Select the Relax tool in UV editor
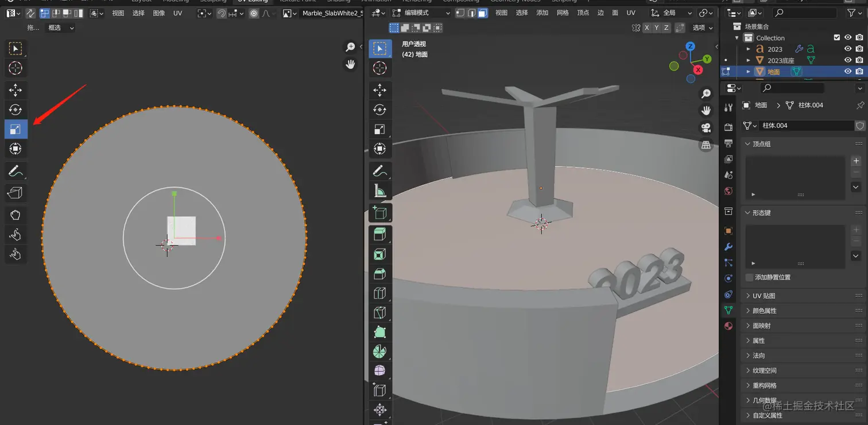Screen dimensions: 868x425 pyautogui.click(x=15, y=235)
